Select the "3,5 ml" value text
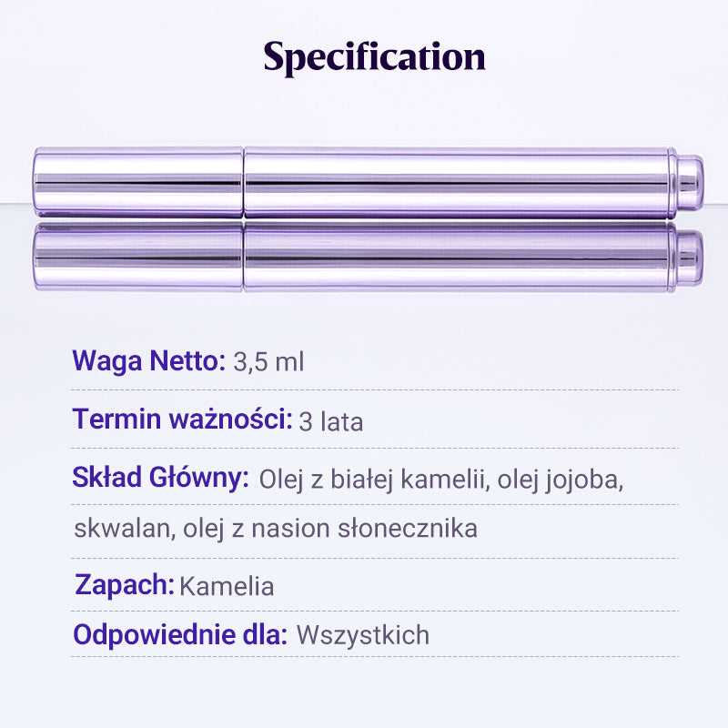This screenshot has height=728, width=728. point(268,362)
